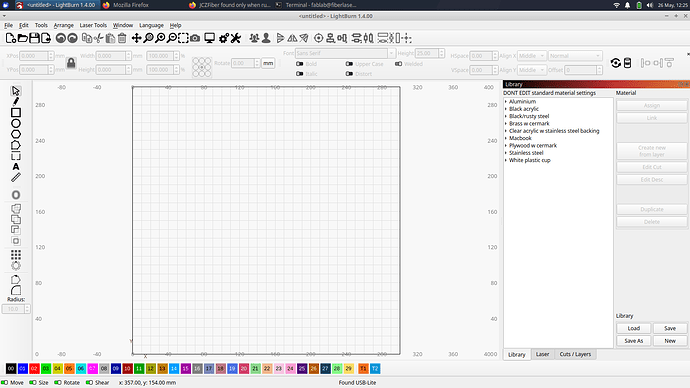
Task: Open the Align X dropdown
Action: click(x=532, y=56)
